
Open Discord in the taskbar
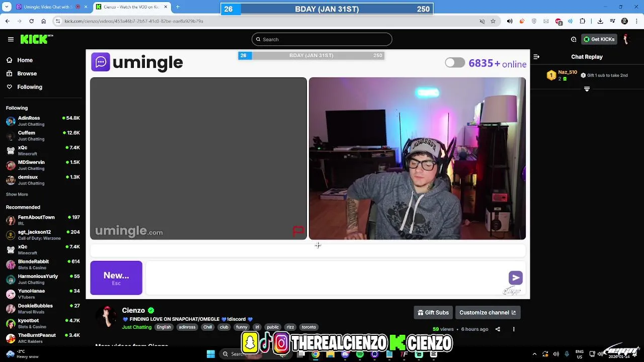(345, 354)
